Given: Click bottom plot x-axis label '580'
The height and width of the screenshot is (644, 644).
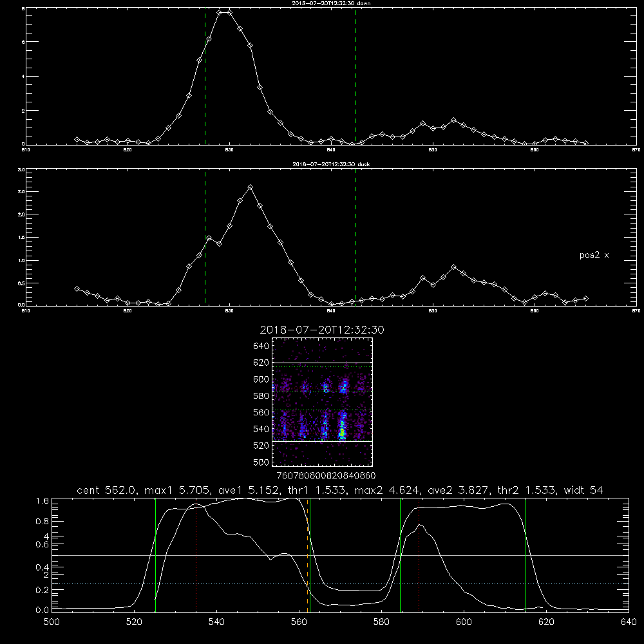Looking at the screenshot, I should coord(381,622).
